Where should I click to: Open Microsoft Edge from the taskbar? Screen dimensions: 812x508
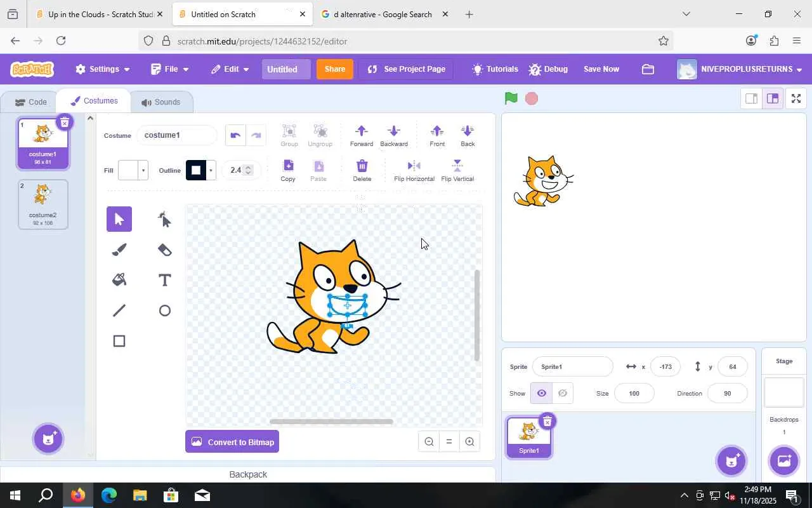(x=108, y=495)
